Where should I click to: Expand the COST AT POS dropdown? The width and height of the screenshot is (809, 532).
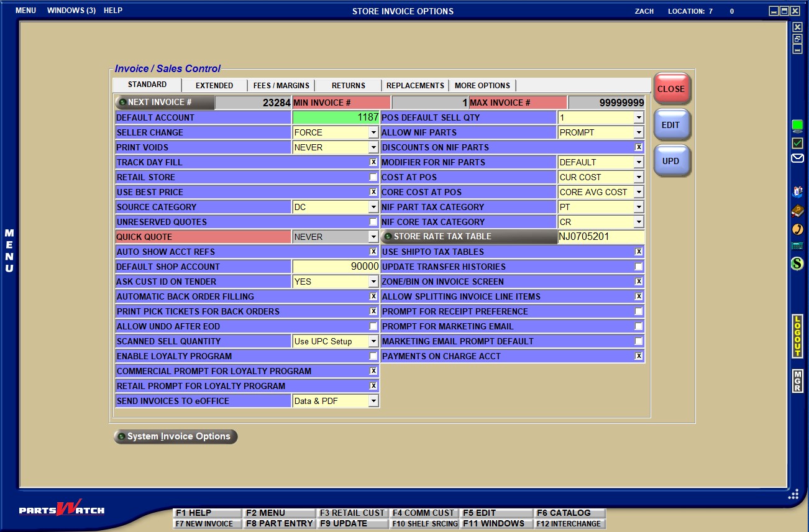[638, 177]
